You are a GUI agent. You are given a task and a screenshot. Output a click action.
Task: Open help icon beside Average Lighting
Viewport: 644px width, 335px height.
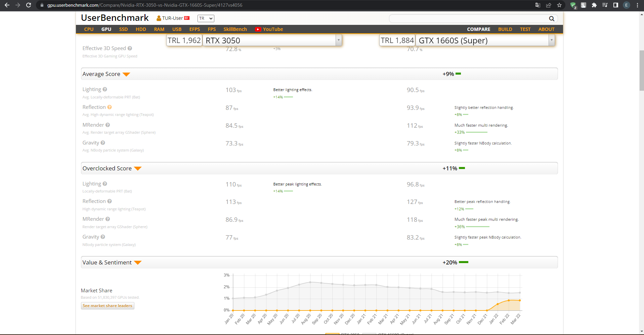click(105, 89)
